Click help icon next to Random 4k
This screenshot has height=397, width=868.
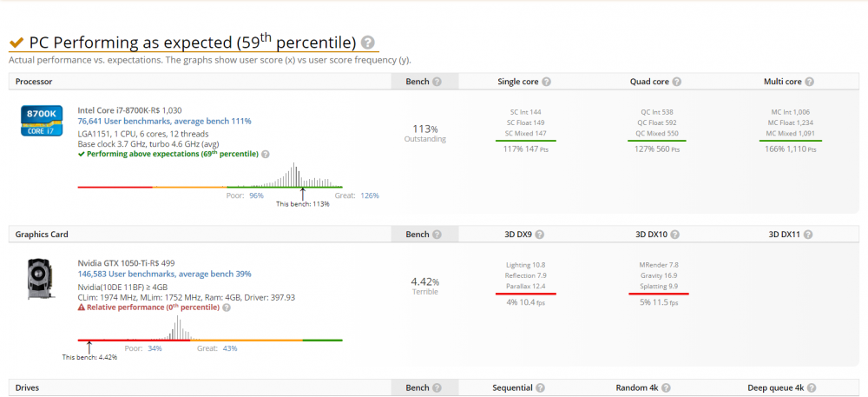coord(666,388)
